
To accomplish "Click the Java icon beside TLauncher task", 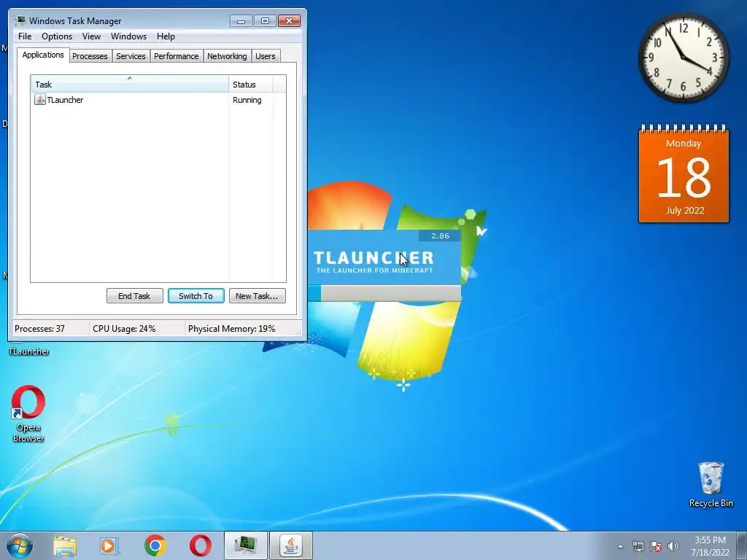I will coord(40,99).
